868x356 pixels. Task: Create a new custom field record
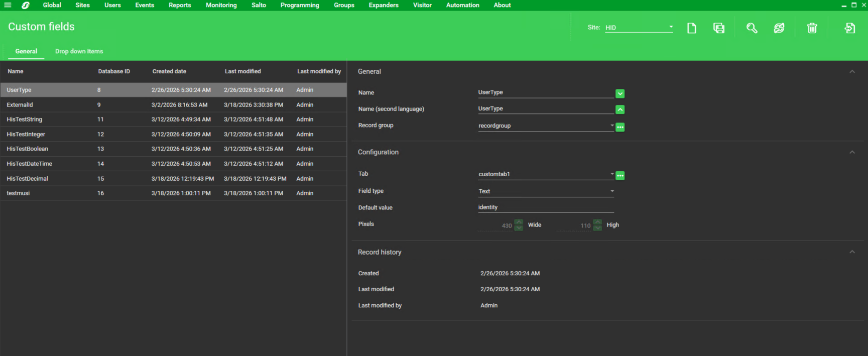click(x=692, y=28)
